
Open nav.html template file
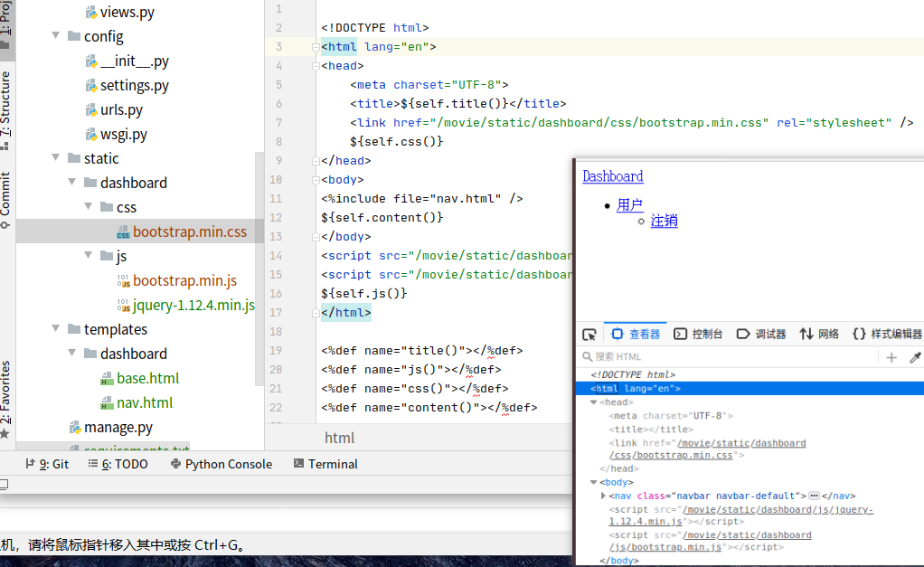tap(145, 402)
